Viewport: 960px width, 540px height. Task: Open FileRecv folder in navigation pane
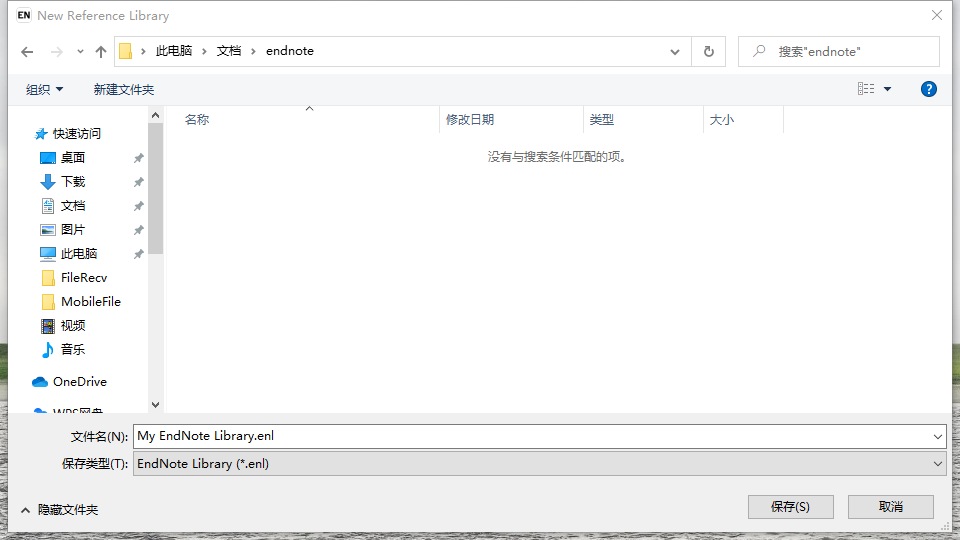pos(84,277)
